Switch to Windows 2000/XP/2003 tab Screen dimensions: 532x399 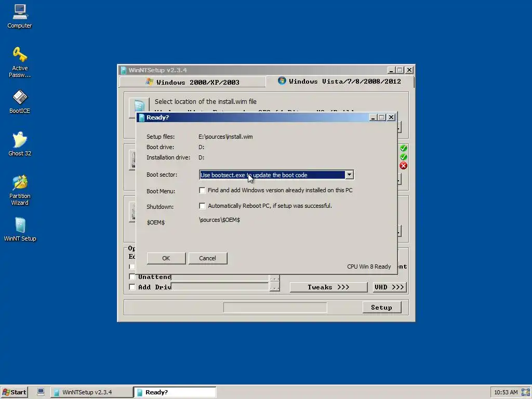coord(192,82)
